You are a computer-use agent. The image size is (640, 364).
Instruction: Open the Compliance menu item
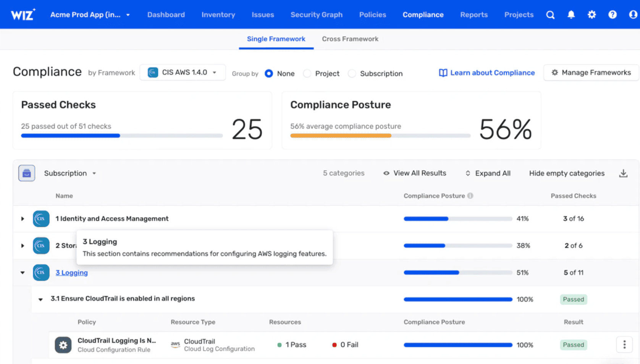(423, 14)
